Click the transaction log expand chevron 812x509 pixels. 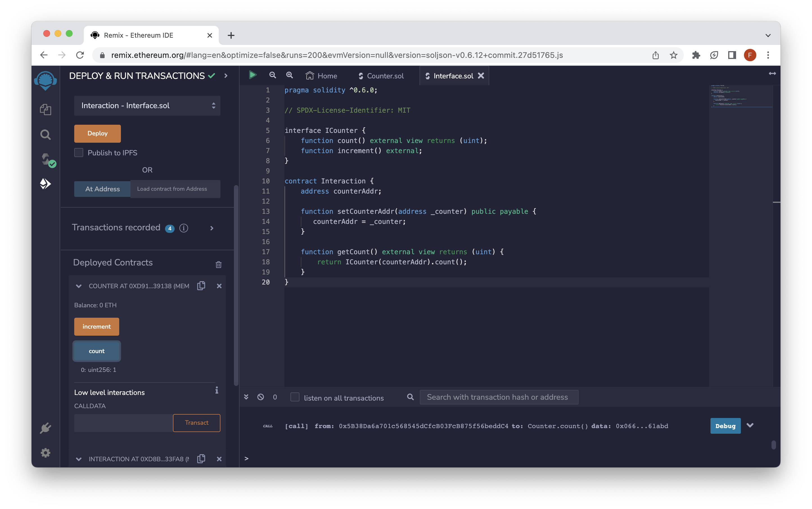point(751,425)
